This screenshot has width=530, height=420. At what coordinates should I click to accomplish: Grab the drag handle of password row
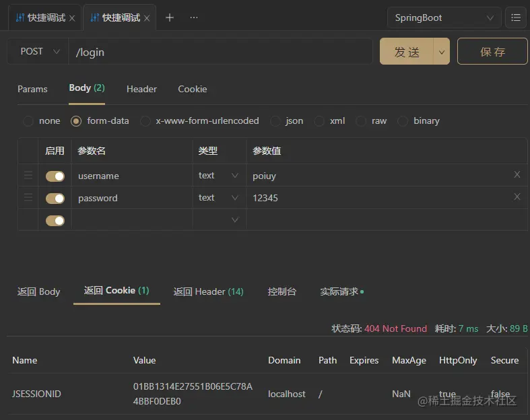28,197
